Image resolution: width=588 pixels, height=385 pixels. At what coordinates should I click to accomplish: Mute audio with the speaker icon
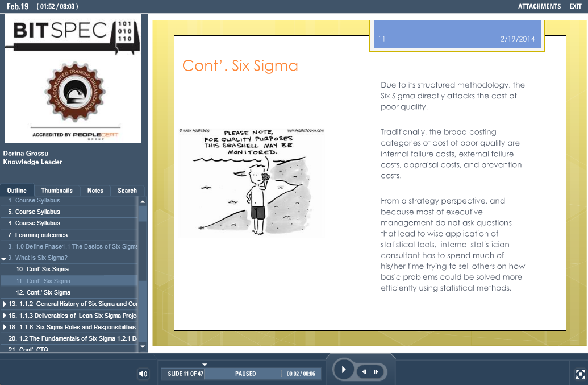coord(143,374)
